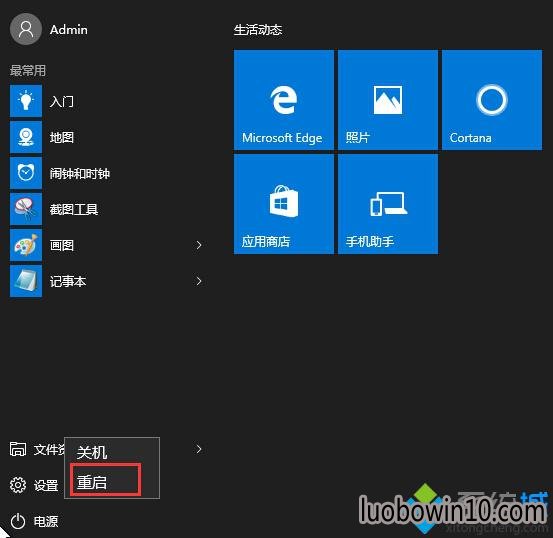Click the 电源 power icon
Viewport: 553px width, 538px height.
pos(18,521)
